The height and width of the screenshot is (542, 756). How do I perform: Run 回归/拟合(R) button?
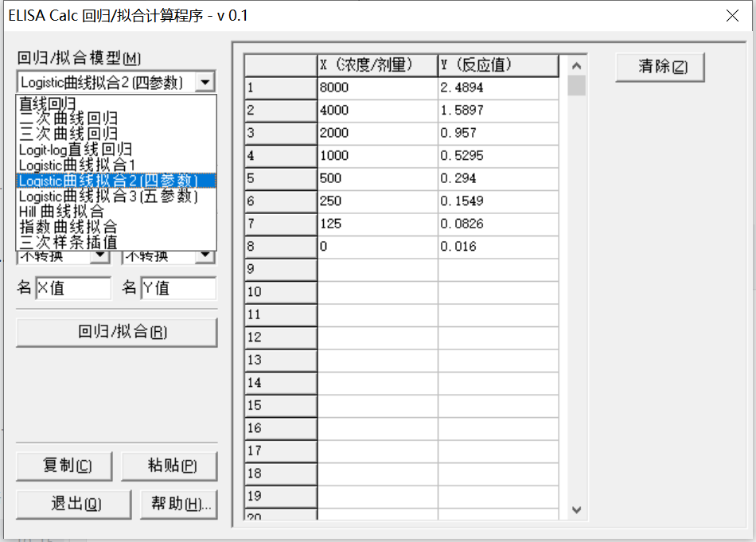pyautogui.click(x=117, y=332)
